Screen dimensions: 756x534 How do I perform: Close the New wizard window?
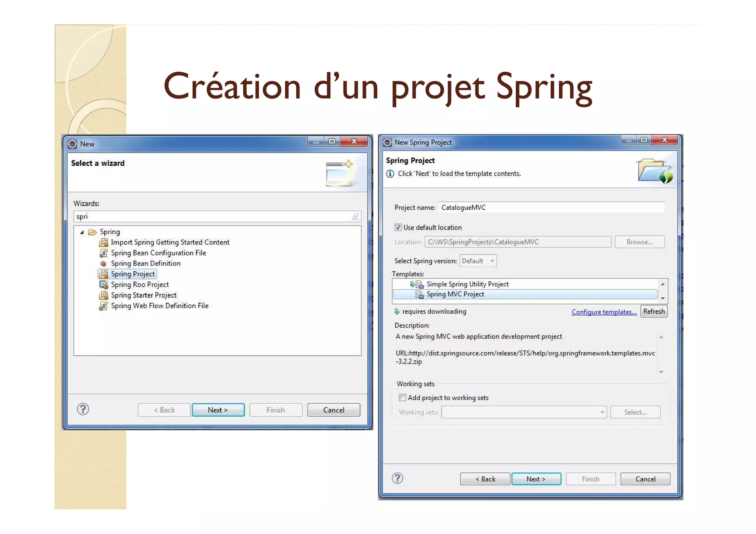pos(354,141)
